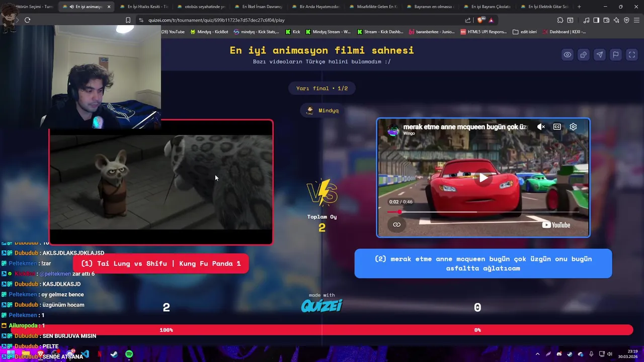Click the red vote percentage bar

322,330
